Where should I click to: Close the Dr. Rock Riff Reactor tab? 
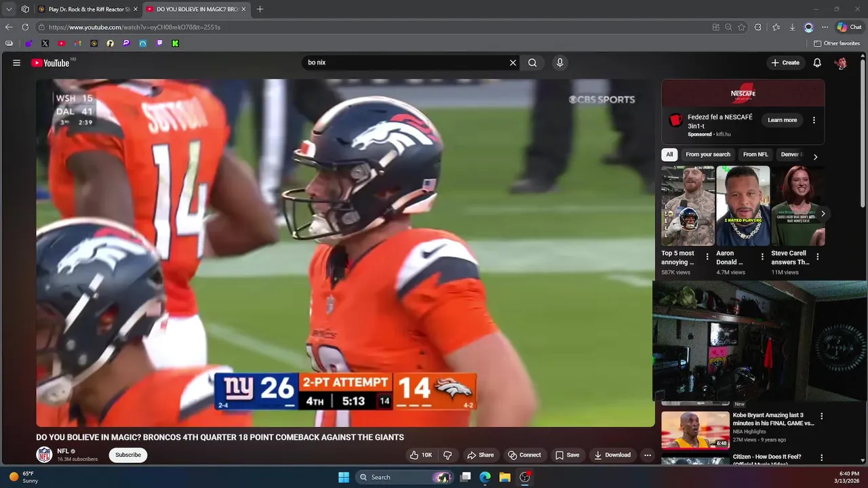click(135, 9)
